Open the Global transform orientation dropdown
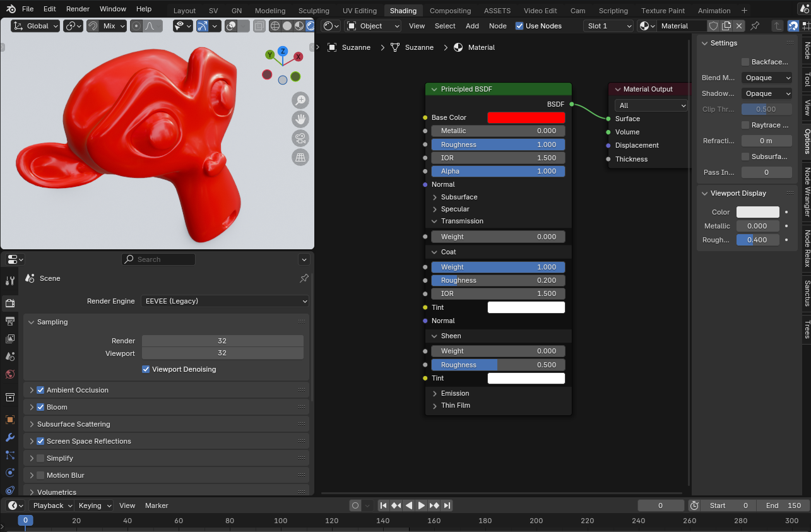The image size is (811, 532). [35, 26]
